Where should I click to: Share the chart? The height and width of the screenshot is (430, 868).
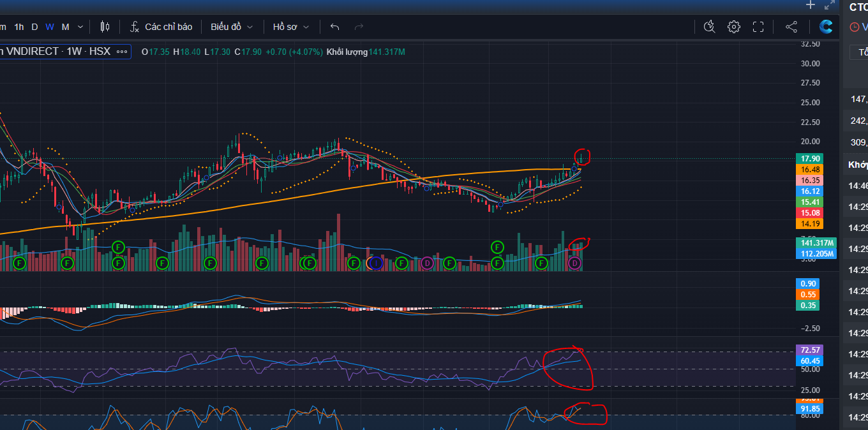click(791, 27)
